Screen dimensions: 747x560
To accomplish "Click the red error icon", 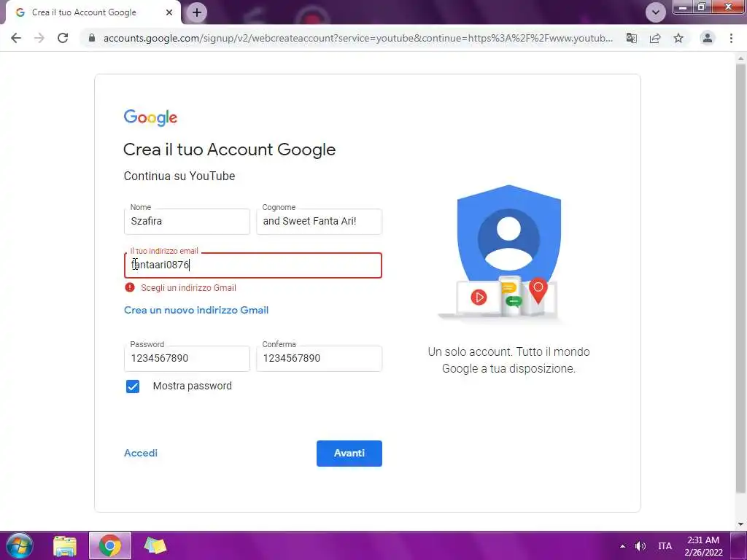I will tap(130, 287).
